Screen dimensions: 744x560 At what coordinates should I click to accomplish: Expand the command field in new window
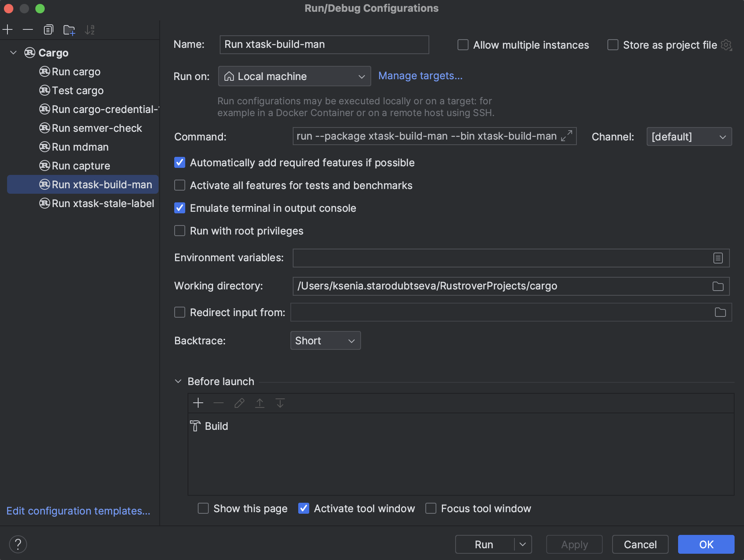point(567,136)
